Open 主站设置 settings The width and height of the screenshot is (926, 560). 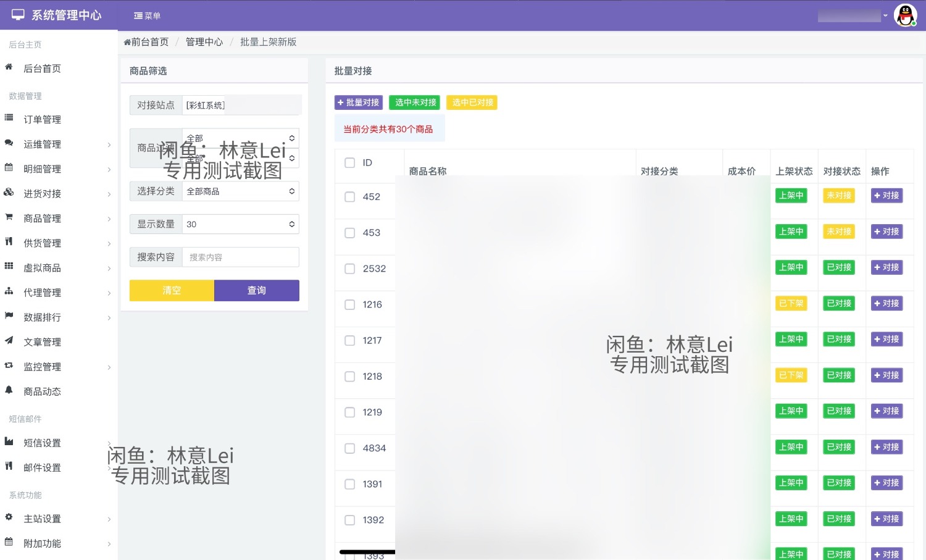pyautogui.click(x=42, y=519)
